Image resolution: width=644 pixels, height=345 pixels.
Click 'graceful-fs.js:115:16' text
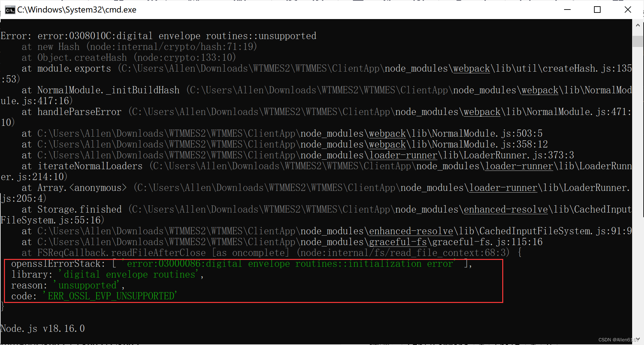(487, 242)
